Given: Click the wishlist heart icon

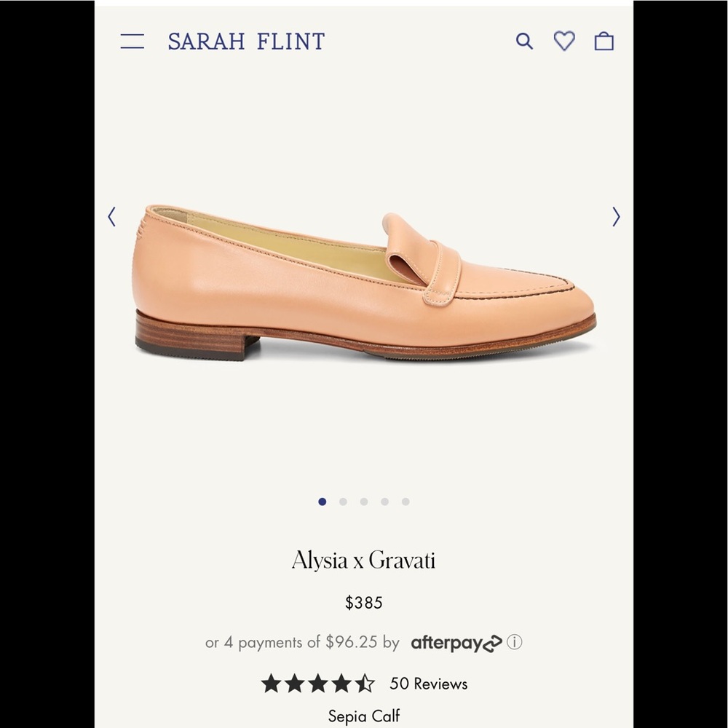Looking at the screenshot, I should [564, 41].
